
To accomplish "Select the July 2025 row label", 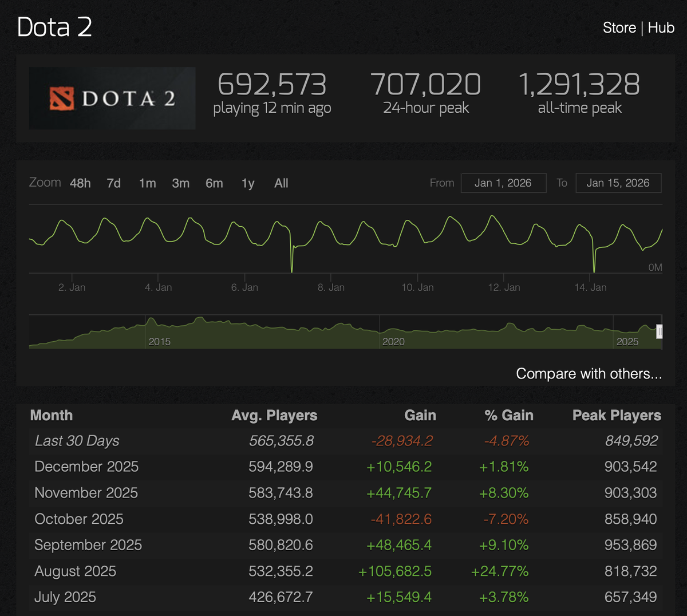I will click(x=65, y=597).
